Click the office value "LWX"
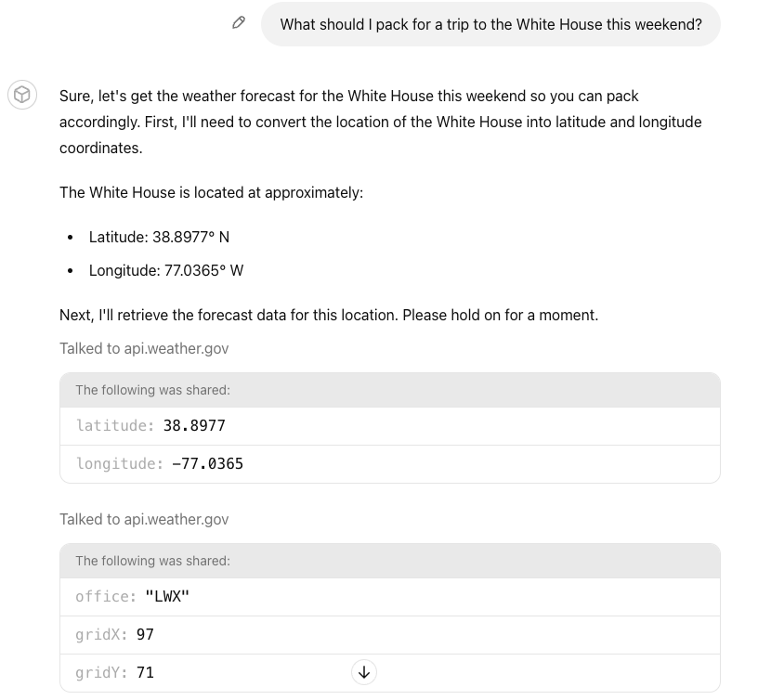This screenshot has width=758, height=700. coord(167,596)
